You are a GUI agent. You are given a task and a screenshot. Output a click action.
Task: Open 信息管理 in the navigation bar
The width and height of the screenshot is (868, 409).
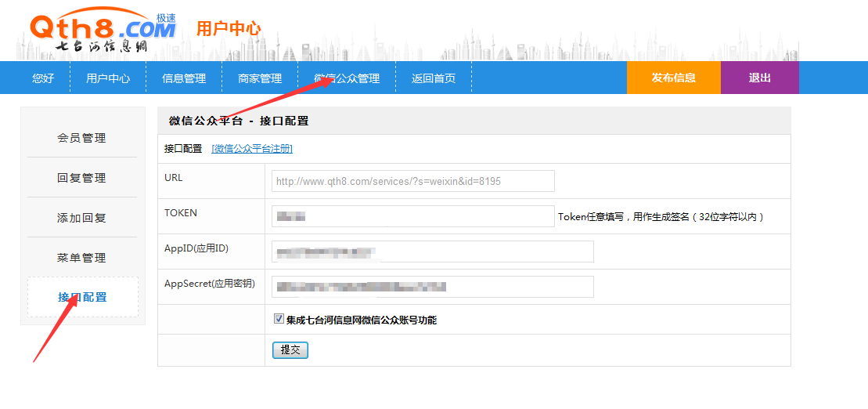(x=184, y=78)
